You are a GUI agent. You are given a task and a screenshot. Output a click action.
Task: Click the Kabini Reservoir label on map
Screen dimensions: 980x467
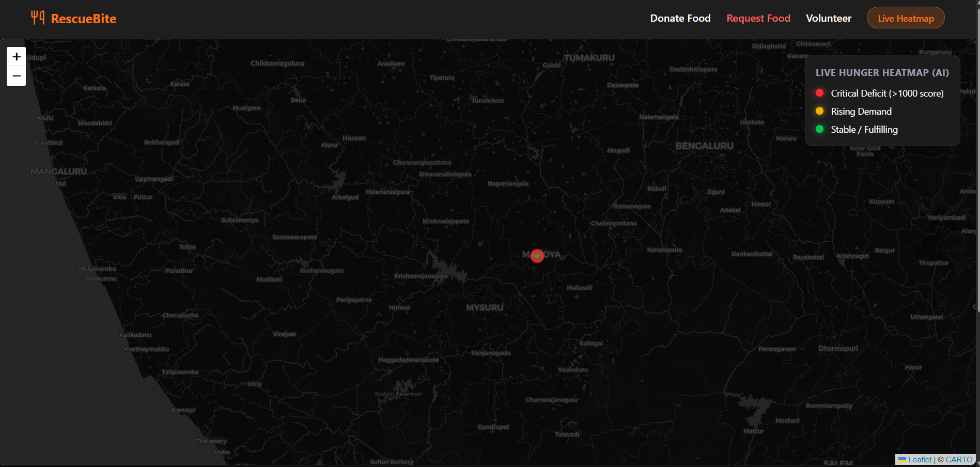(x=398, y=394)
